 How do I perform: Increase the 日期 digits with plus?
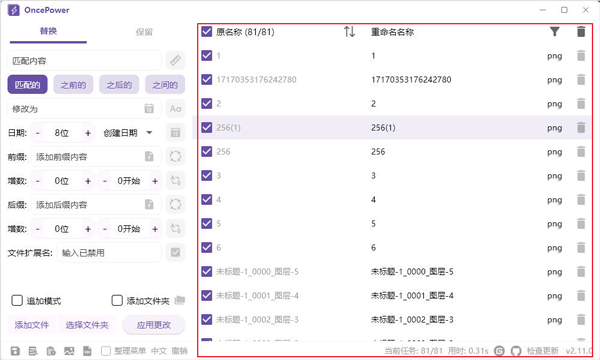tap(88, 133)
